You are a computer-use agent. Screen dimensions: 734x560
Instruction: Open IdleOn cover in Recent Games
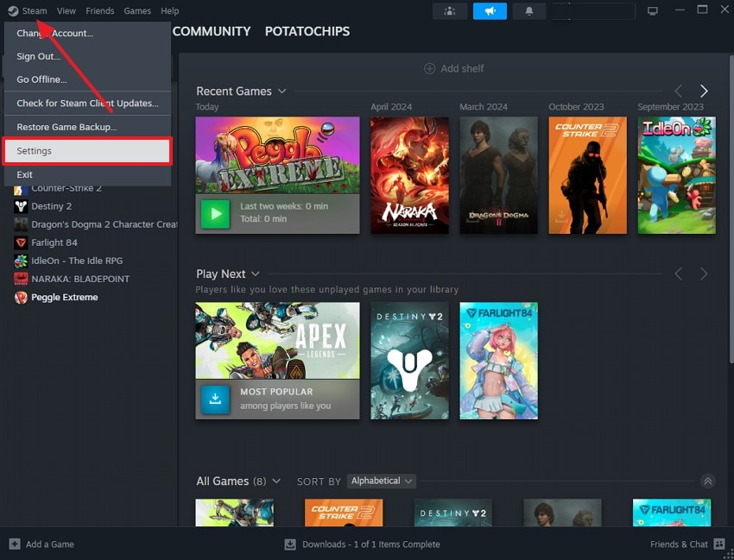pyautogui.click(x=676, y=175)
